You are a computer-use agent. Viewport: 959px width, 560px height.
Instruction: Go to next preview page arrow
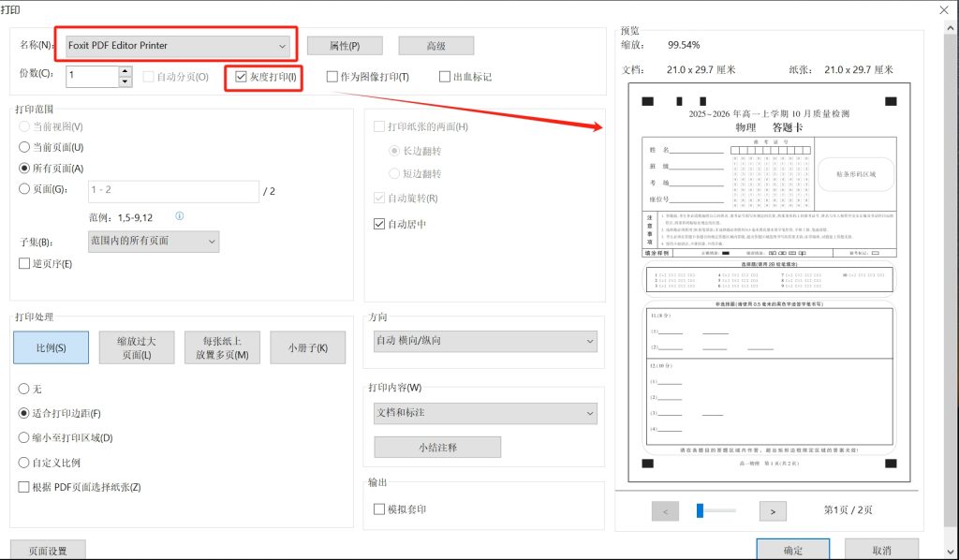point(772,511)
